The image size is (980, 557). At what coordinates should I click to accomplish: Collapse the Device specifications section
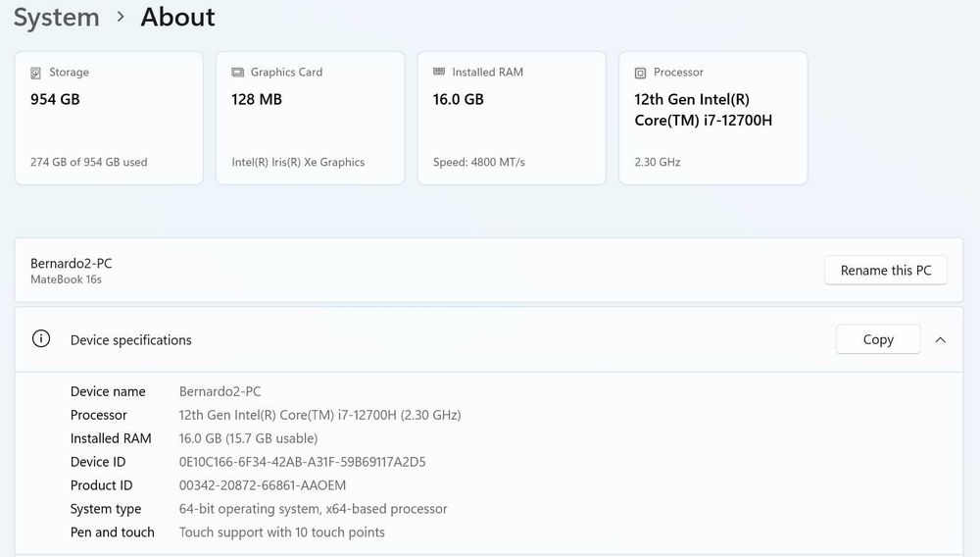[941, 339]
